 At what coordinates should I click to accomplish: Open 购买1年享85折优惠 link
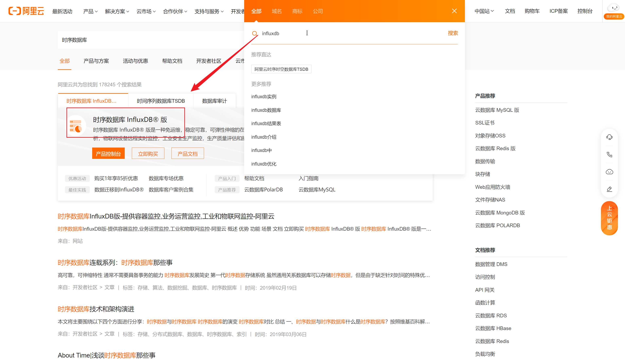116,178
